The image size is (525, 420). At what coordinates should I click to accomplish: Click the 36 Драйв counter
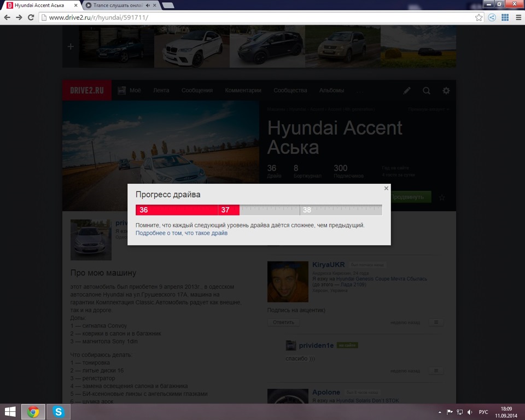tap(274, 171)
